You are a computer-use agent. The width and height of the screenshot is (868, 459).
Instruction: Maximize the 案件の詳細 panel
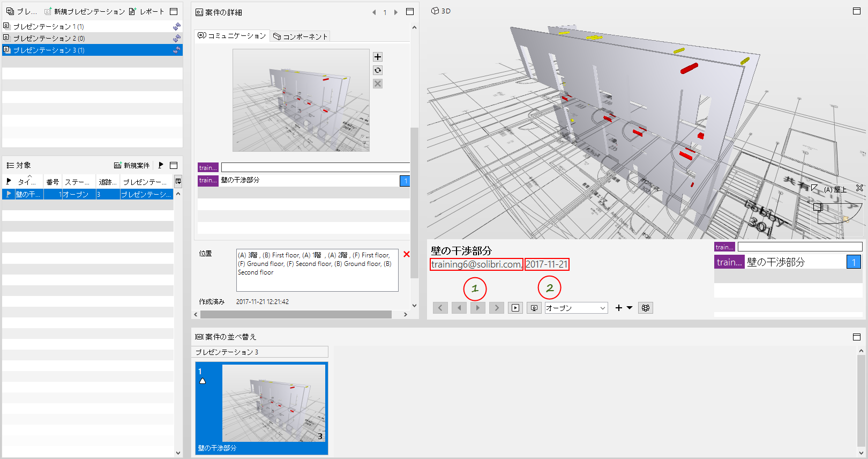coord(410,12)
